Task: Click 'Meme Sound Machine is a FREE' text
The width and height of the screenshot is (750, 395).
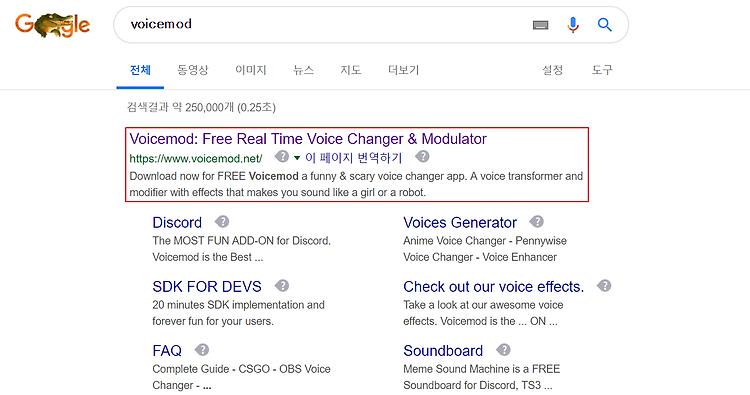Action: 481,369
